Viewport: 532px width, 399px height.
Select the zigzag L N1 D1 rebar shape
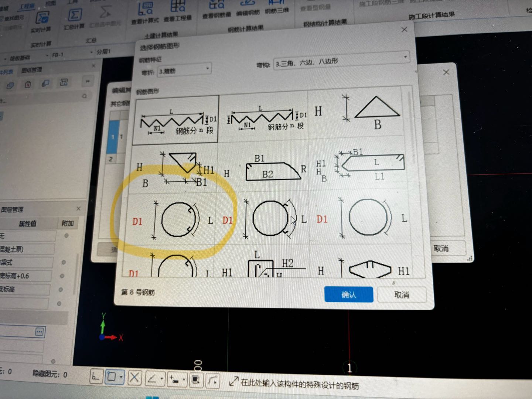pyautogui.click(x=176, y=119)
